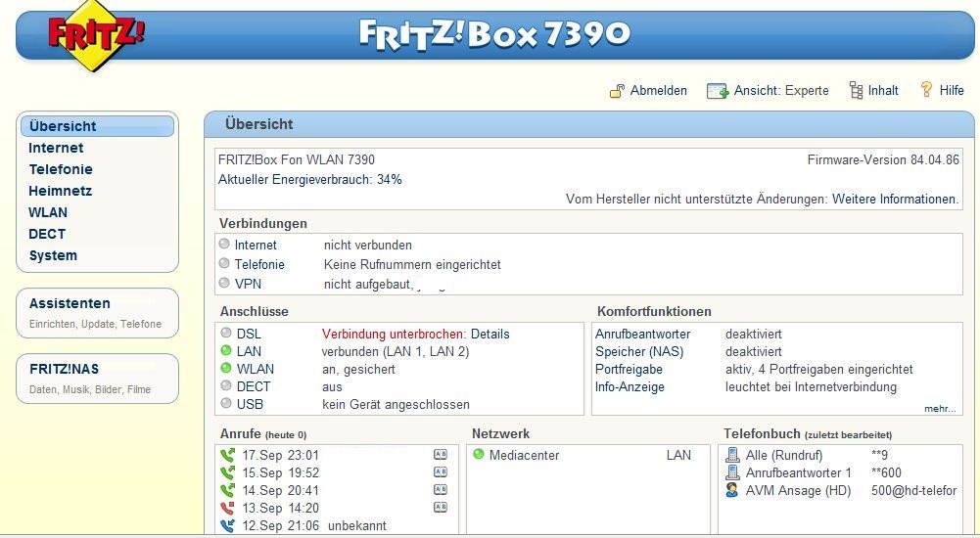
Task: Click the Mediacenter device entry
Action: tap(525, 455)
